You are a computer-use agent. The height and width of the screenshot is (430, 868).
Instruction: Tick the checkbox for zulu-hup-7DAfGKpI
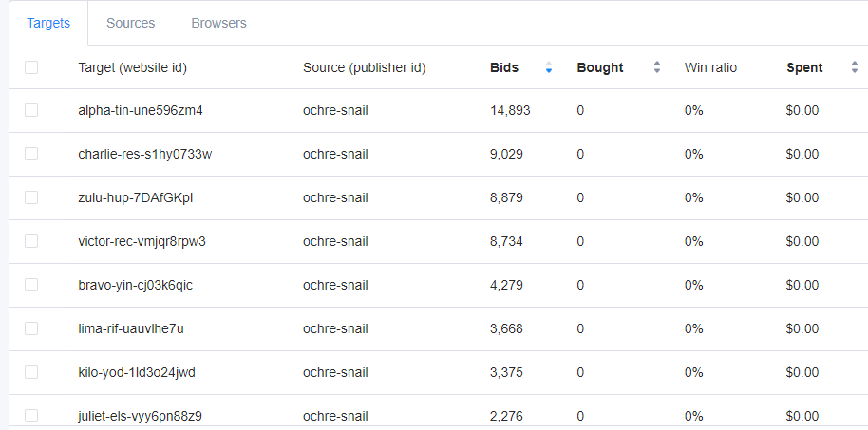pos(31,197)
